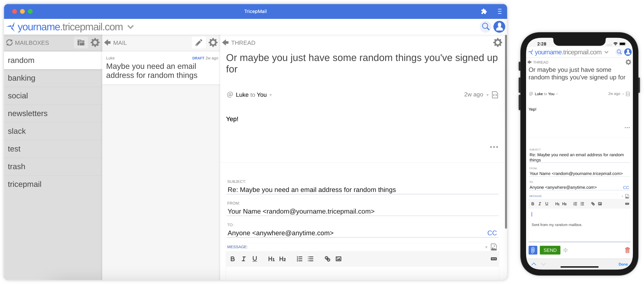Click CC link in desktop compose
The width and height of the screenshot is (644, 284).
(x=492, y=233)
